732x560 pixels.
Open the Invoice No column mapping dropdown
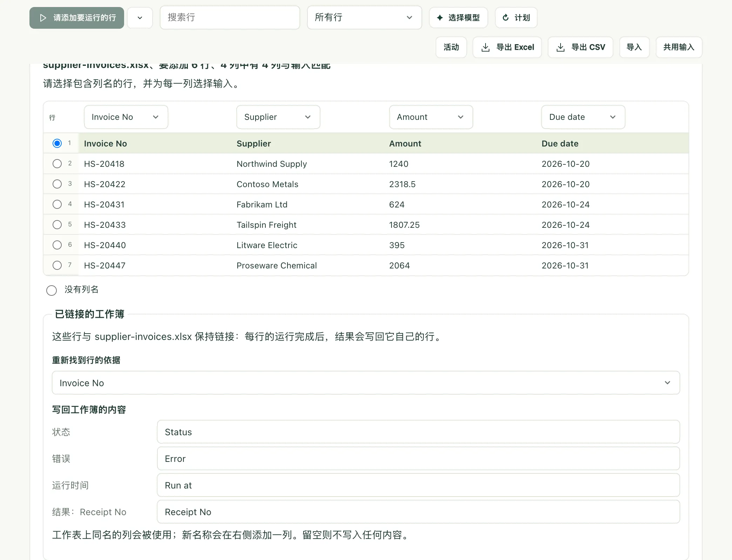(126, 117)
